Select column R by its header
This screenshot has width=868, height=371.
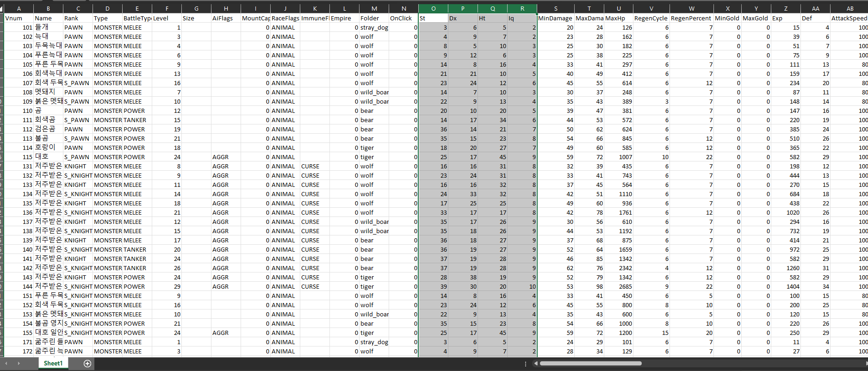tap(522, 9)
